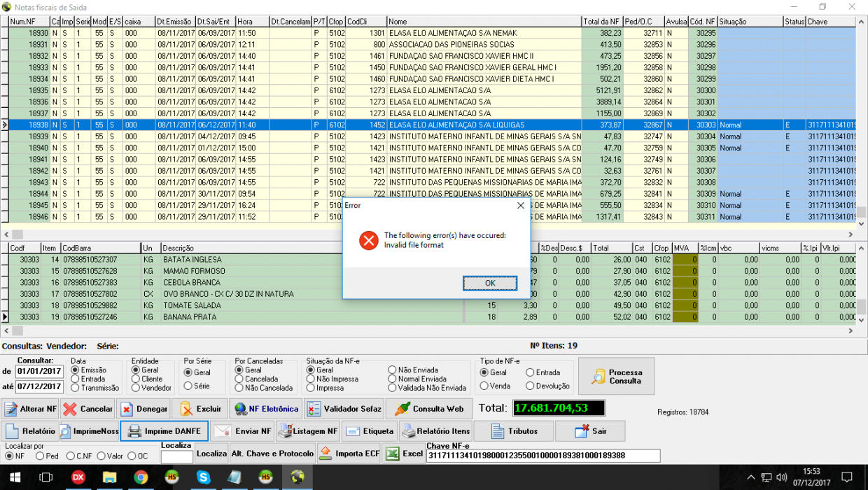Click the Cancelar NF button
Image resolution: width=868 pixels, height=490 pixels.
pos(87,409)
